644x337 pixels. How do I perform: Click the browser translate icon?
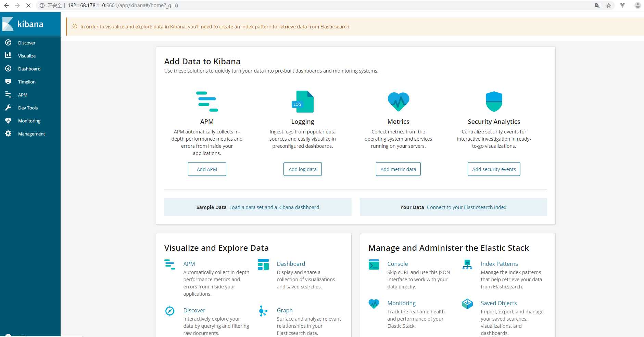coord(598,5)
